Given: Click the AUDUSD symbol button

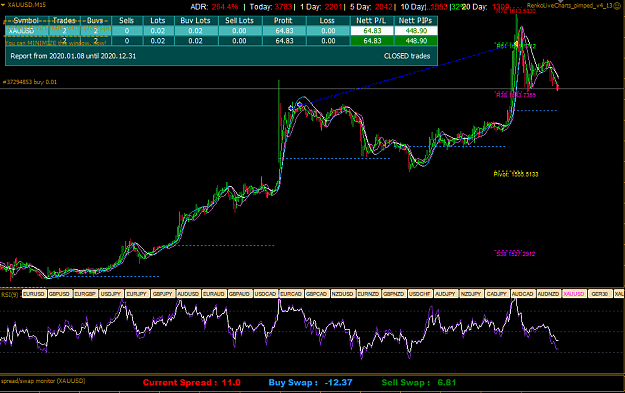Looking at the screenshot, I should (x=188, y=294).
